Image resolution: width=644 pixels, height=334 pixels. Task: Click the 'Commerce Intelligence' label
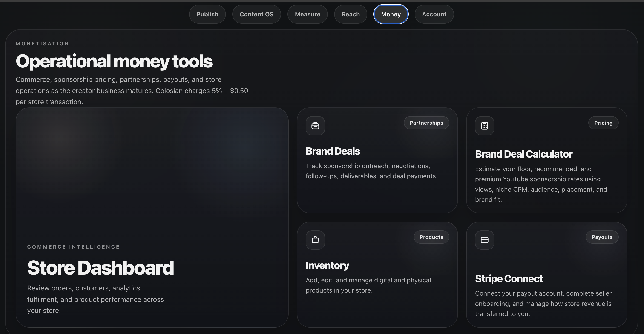point(74,247)
